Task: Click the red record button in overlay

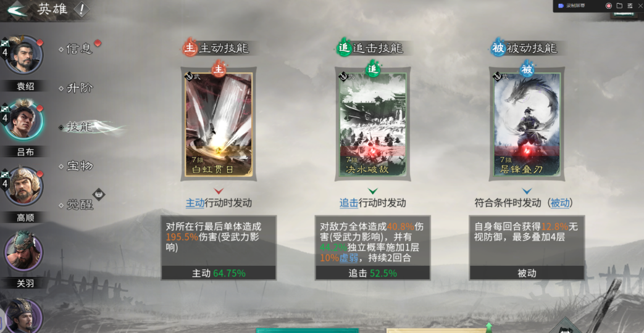Action: click(x=609, y=6)
